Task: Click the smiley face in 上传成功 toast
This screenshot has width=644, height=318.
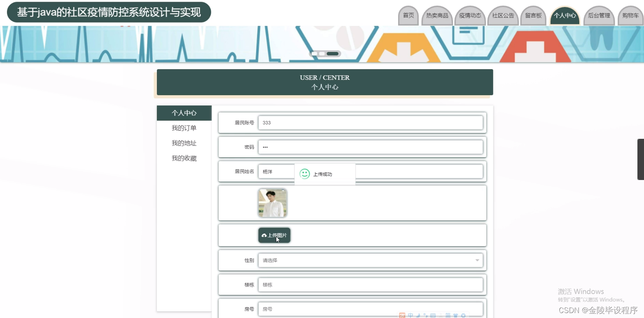Action: (x=304, y=174)
